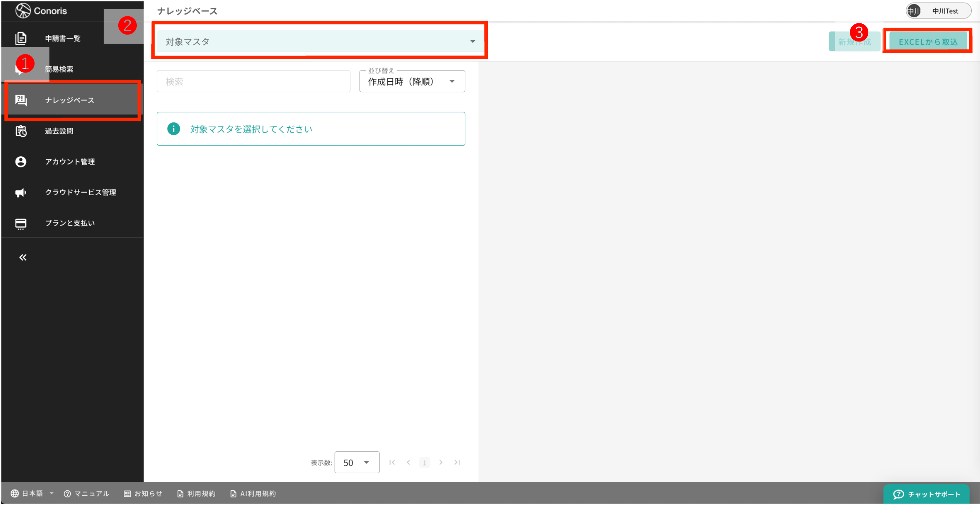The width and height of the screenshot is (980, 505).
Task: Open the 表示数 50 page-size dropdown
Action: point(357,462)
